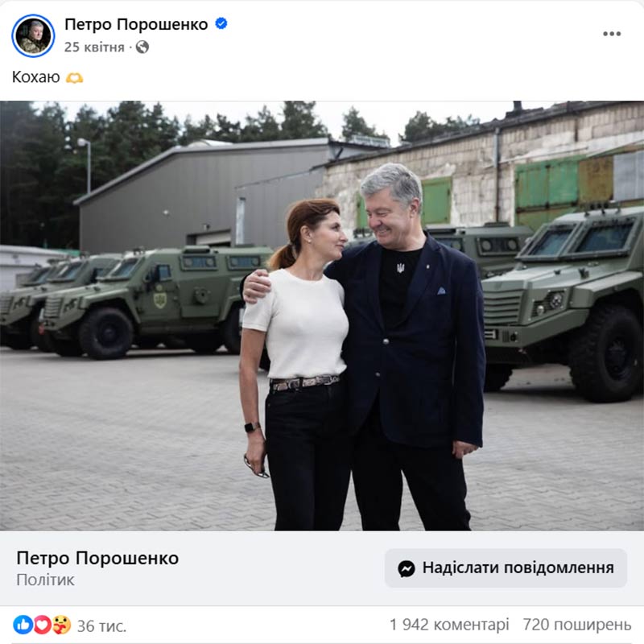This screenshot has width=644, height=644.
Task: Click the Політик category label
Action: click(45, 580)
